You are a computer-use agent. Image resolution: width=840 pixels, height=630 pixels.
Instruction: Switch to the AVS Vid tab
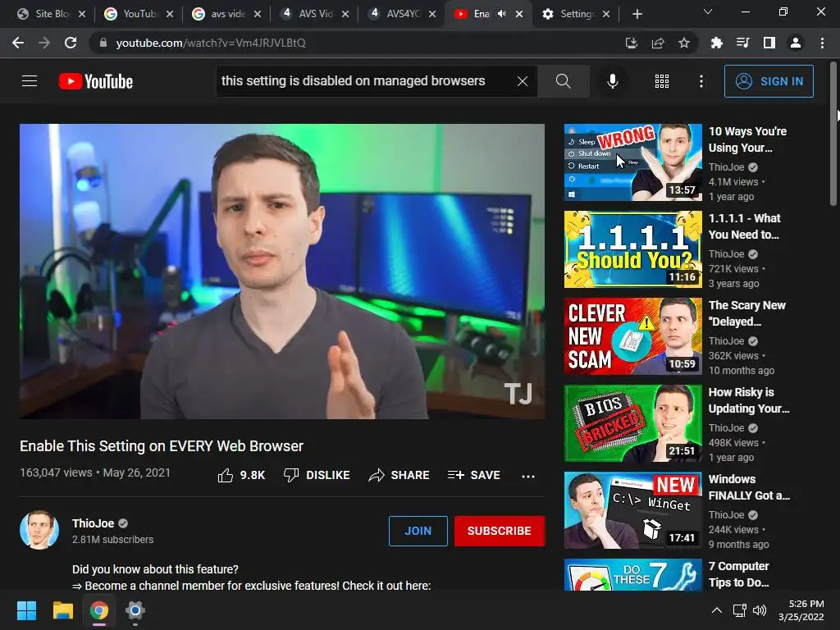[315, 14]
